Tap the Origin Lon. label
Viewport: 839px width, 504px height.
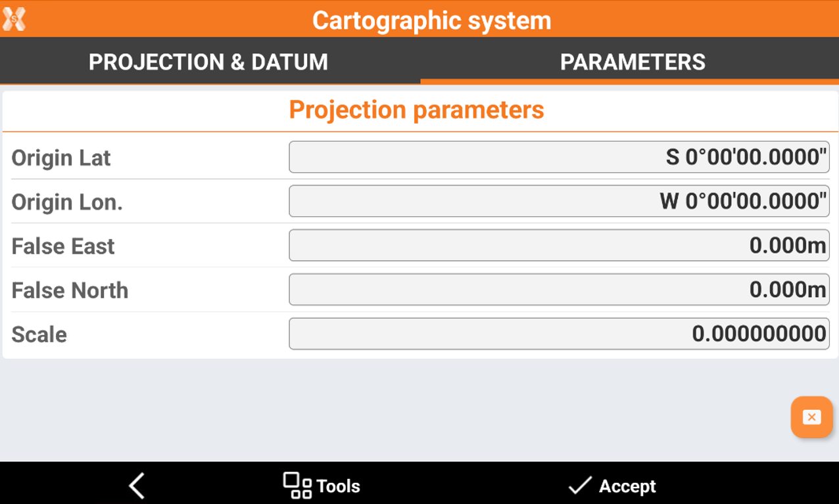tap(67, 202)
